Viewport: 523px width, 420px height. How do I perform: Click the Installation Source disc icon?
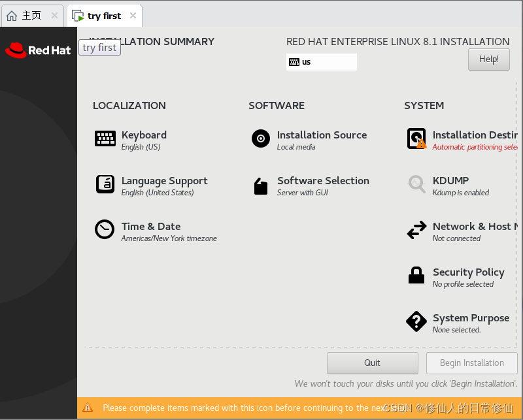point(261,138)
